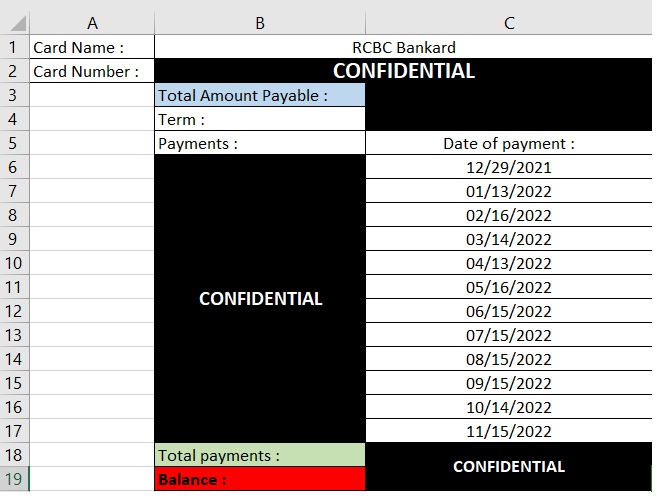The width and height of the screenshot is (661, 499).
Task: Select column B header
Action: (x=260, y=23)
